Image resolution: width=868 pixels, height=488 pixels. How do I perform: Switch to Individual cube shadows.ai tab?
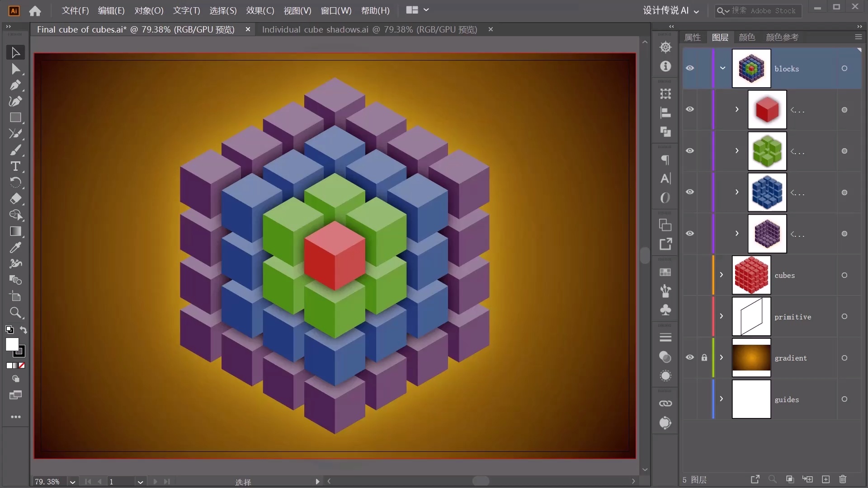(x=369, y=29)
